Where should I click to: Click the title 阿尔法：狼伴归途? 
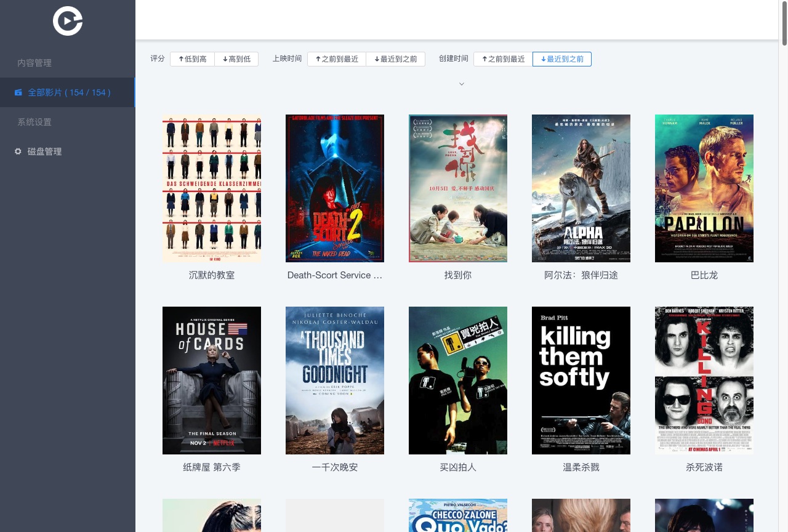click(x=581, y=275)
